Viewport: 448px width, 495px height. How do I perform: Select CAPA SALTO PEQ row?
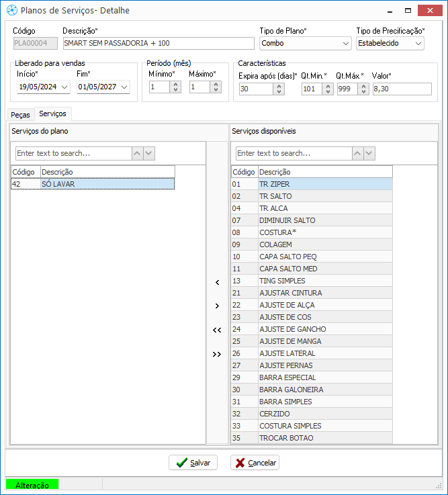(x=312, y=257)
